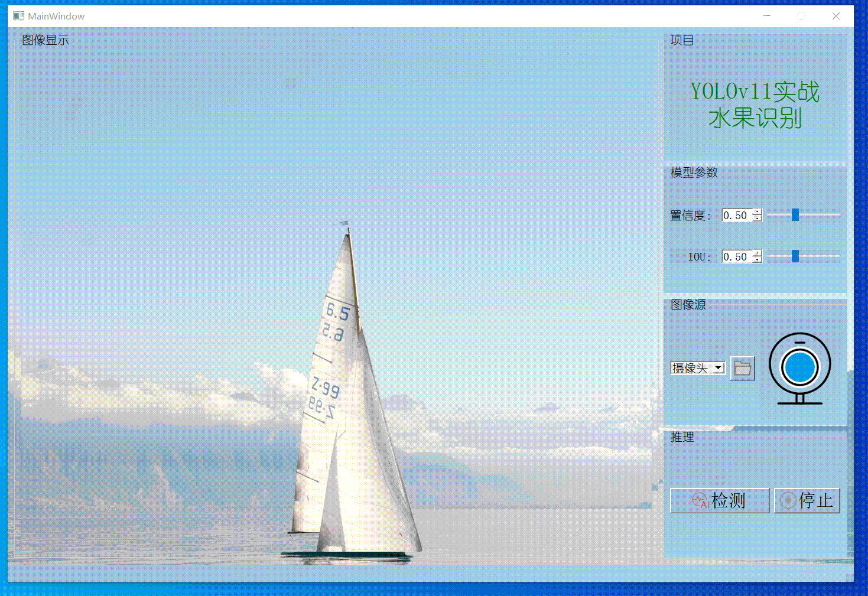Click the sailboat image in display area

(x=355, y=393)
